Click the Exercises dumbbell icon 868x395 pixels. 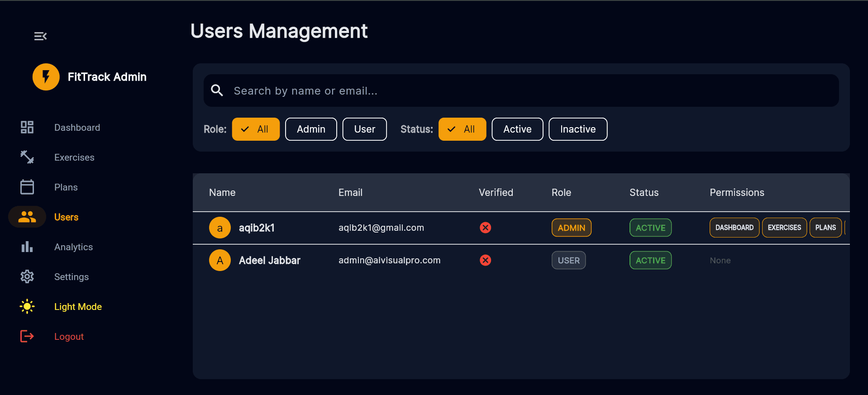click(27, 157)
